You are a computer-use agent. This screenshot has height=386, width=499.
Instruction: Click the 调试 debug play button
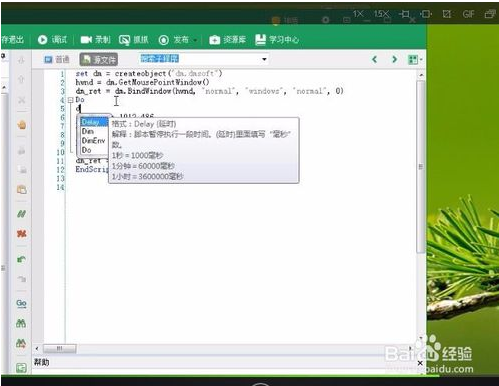coord(52,40)
